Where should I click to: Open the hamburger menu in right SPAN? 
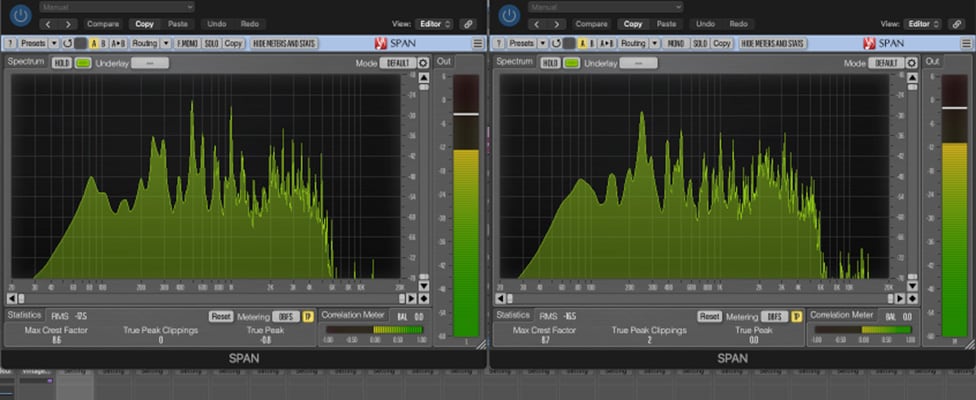(965, 44)
